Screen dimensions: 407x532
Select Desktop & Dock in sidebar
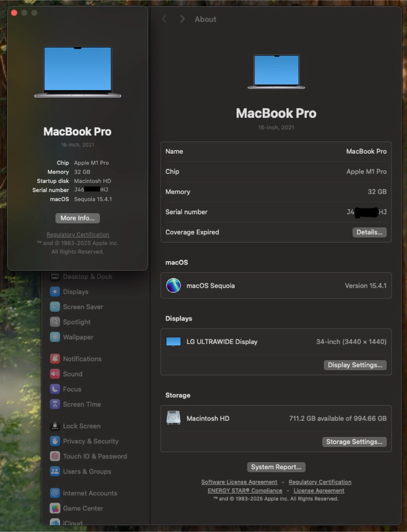click(87, 277)
